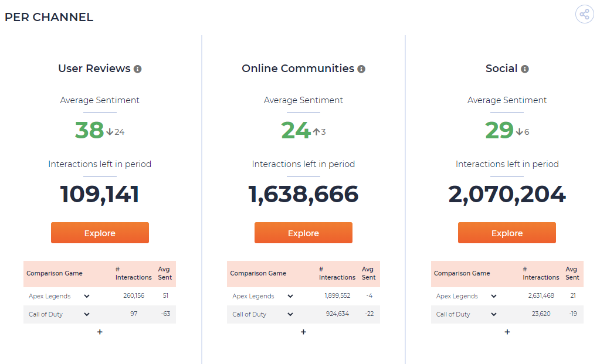Expand Apex Legends dropdown in User Reviews

click(x=87, y=296)
